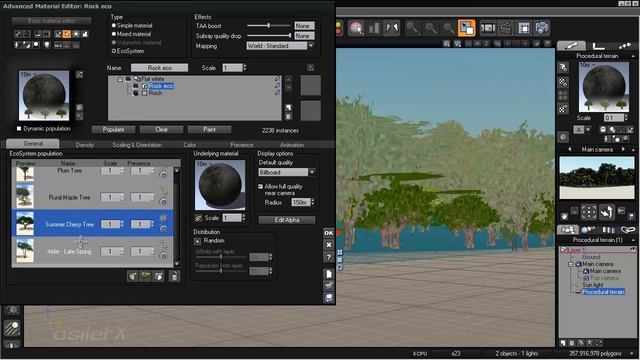Click the main camera preview thumbnail
This screenshot has width=640, height=360.
tap(597, 177)
